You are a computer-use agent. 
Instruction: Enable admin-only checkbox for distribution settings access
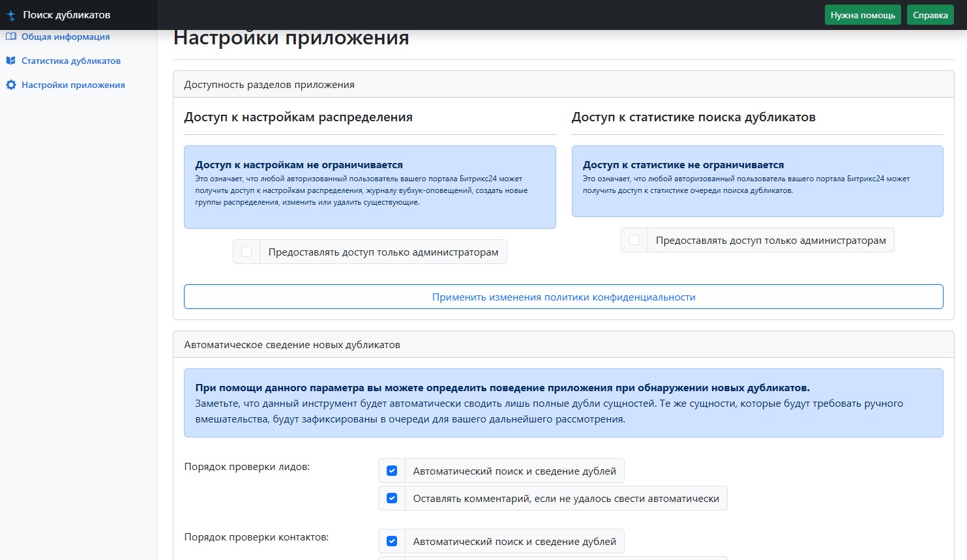[x=246, y=252]
